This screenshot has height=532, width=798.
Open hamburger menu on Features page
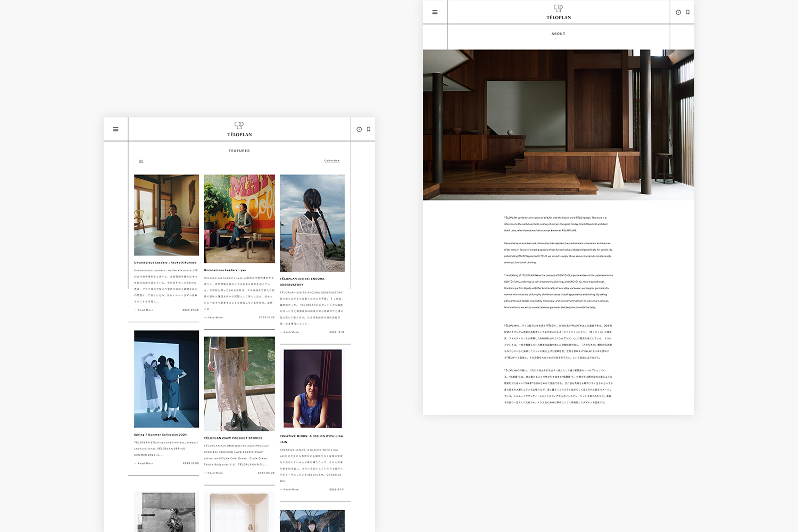[x=115, y=129]
